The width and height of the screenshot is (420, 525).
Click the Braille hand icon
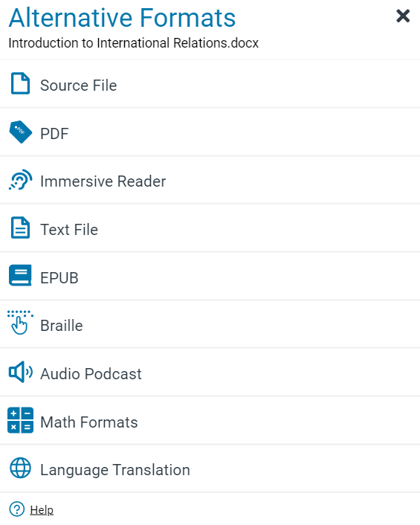[x=20, y=323]
